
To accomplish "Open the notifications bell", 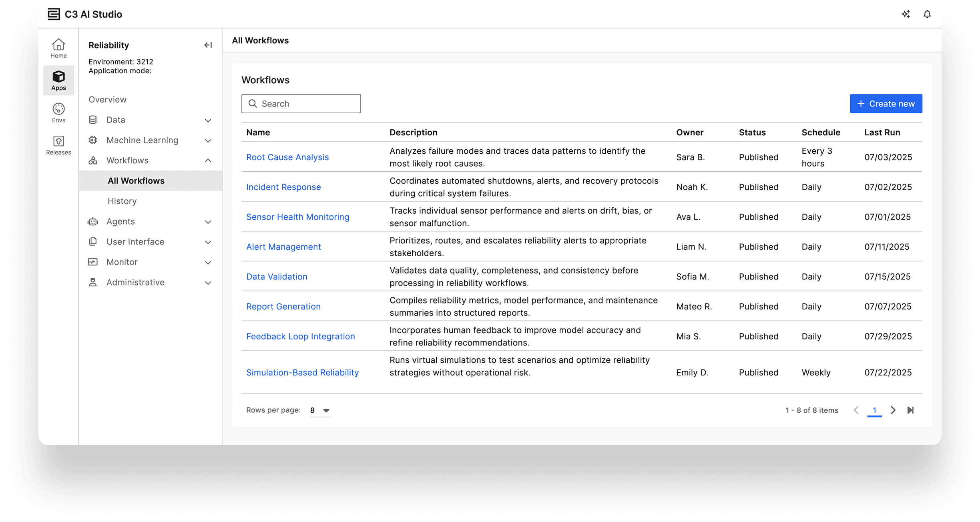I will (927, 14).
